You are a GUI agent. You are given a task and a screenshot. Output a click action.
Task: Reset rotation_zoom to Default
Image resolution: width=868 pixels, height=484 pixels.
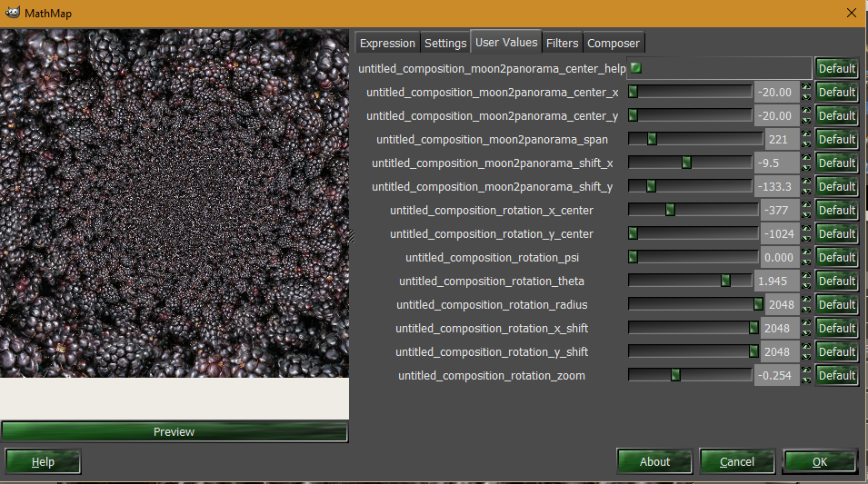point(836,376)
